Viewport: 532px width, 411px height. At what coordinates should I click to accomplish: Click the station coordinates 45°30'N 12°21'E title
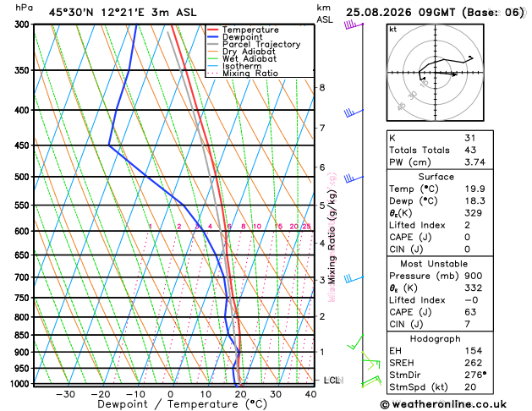[123, 13]
